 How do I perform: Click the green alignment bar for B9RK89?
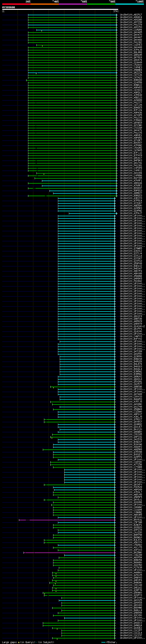71,80
